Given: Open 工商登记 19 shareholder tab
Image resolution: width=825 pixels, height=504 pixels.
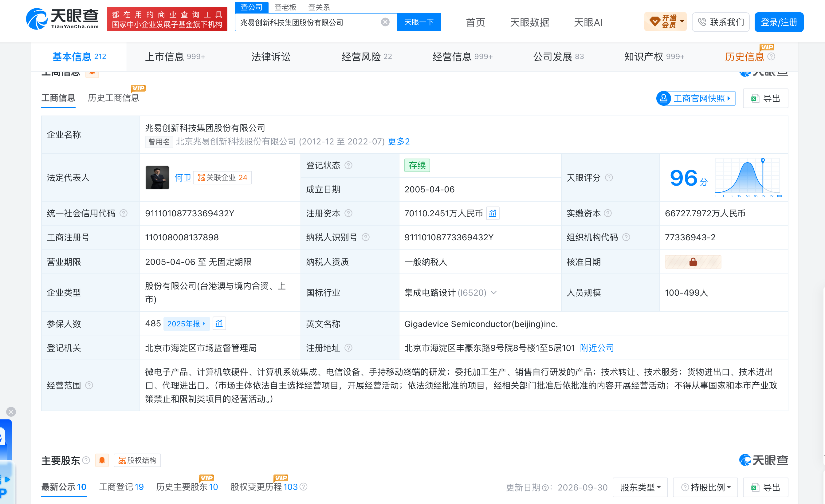Looking at the screenshot, I should pyautogui.click(x=121, y=487).
